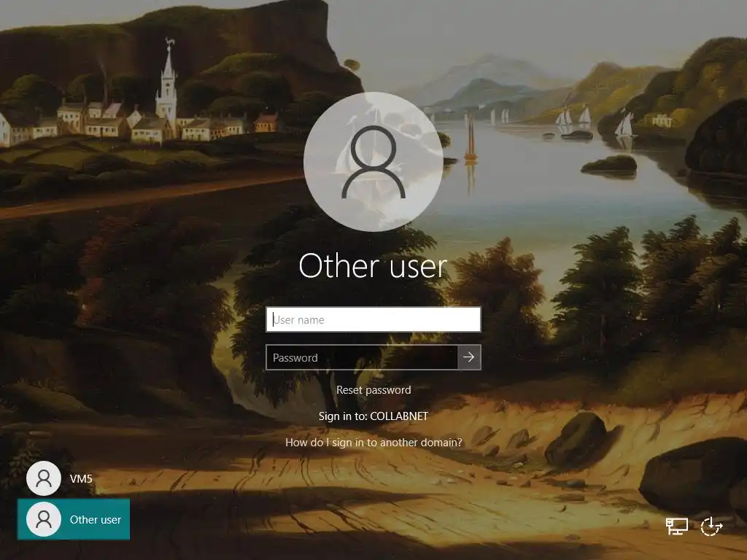The height and width of the screenshot is (560, 747).
Task: Select the VM5 user account
Action: [x=60, y=478]
